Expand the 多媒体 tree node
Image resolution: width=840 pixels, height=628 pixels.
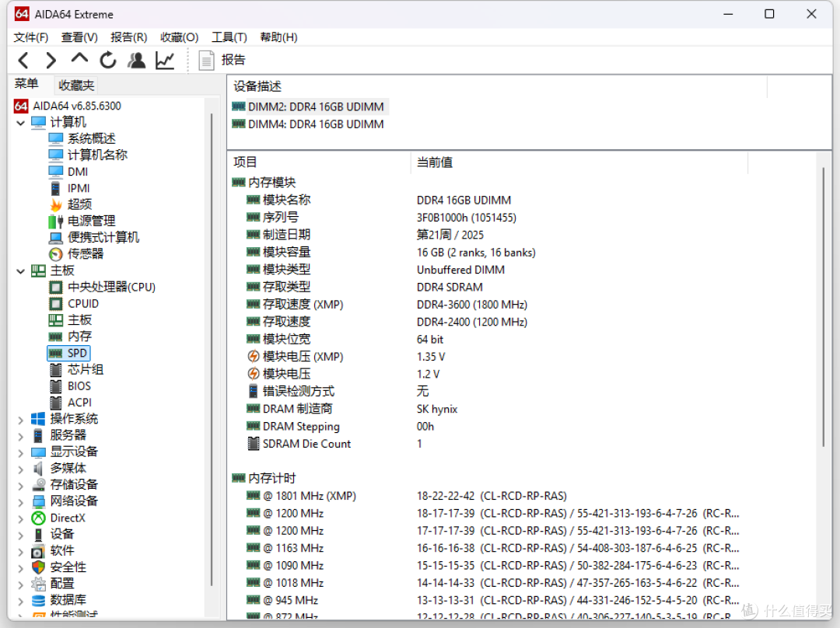(20, 469)
